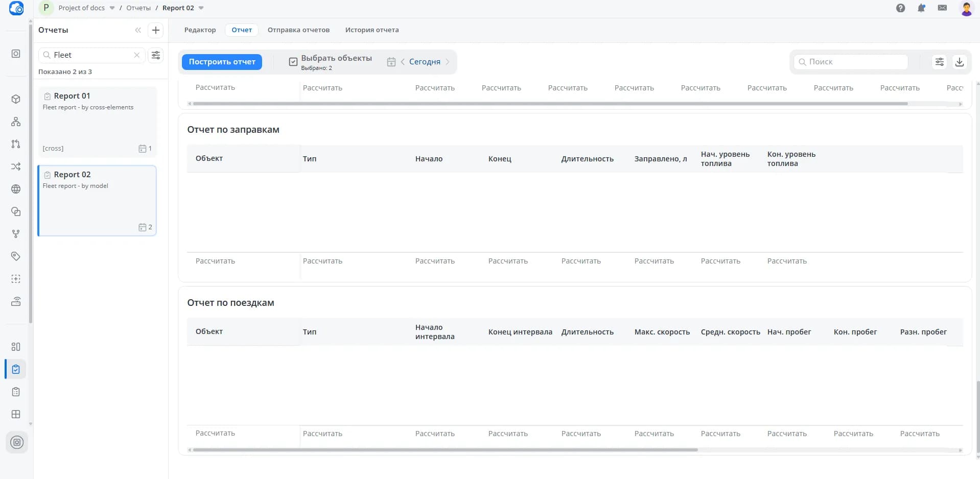Open the cube objects sidebar icon
The height and width of the screenshot is (479, 980).
point(16,99)
